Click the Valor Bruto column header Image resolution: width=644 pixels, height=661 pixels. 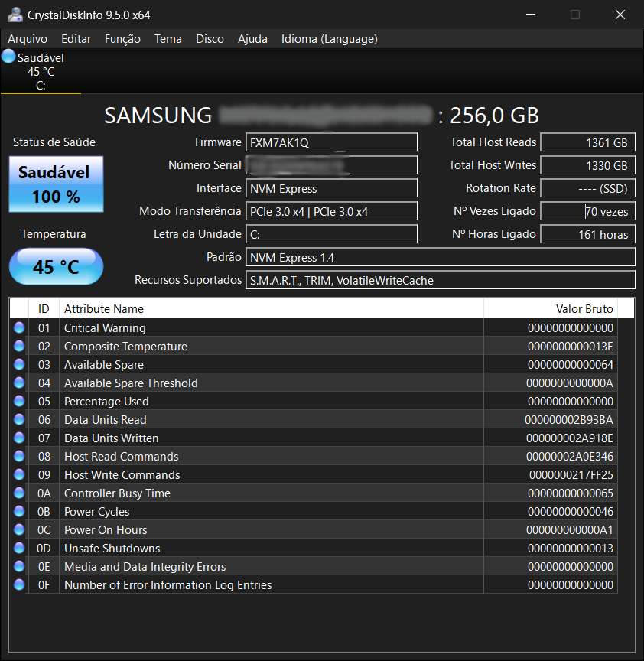point(551,308)
